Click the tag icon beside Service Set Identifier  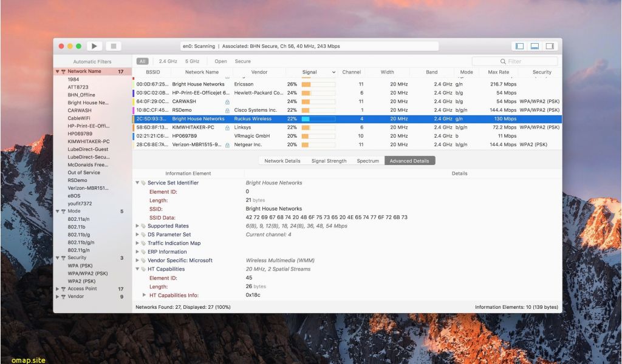point(143,183)
